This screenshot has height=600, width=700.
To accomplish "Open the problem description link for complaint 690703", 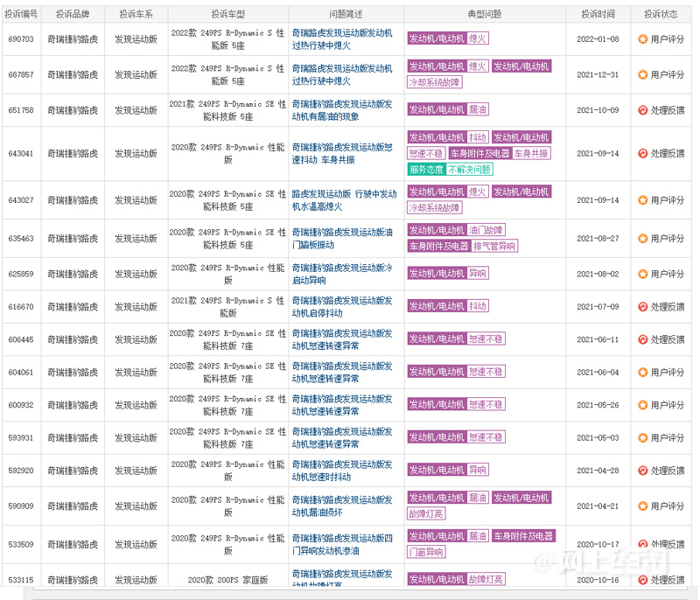I will pyautogui.click(x=342, y=39).
